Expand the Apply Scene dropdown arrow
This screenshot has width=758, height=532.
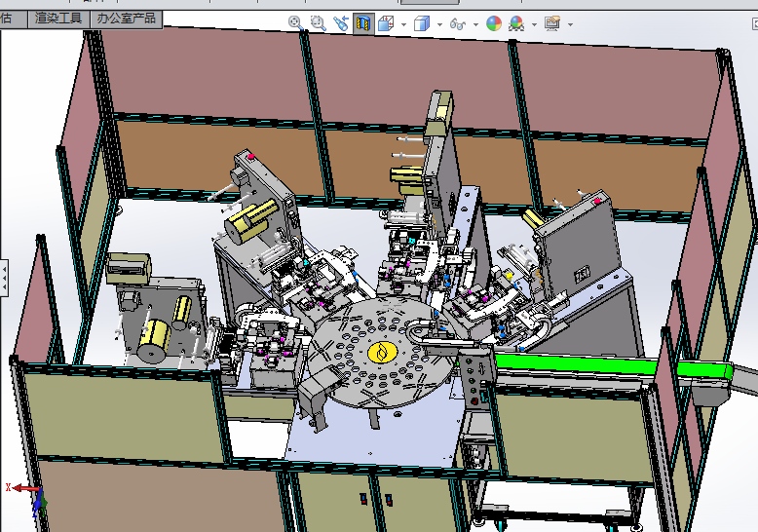tap(534, 24)
